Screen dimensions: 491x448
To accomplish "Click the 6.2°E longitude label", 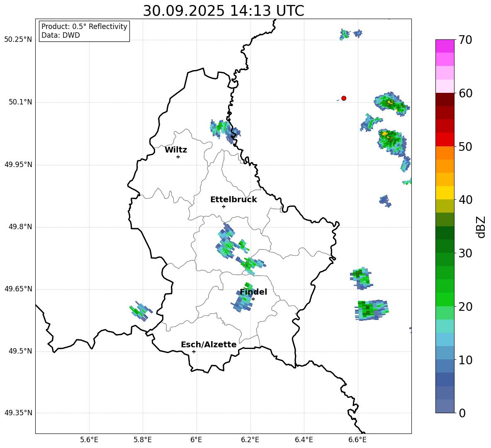I will click(250, 440).
